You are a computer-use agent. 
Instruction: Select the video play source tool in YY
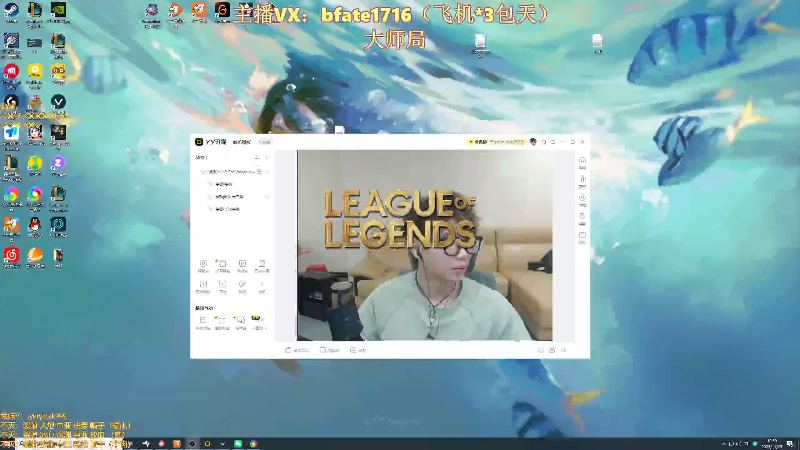(242, 266)
